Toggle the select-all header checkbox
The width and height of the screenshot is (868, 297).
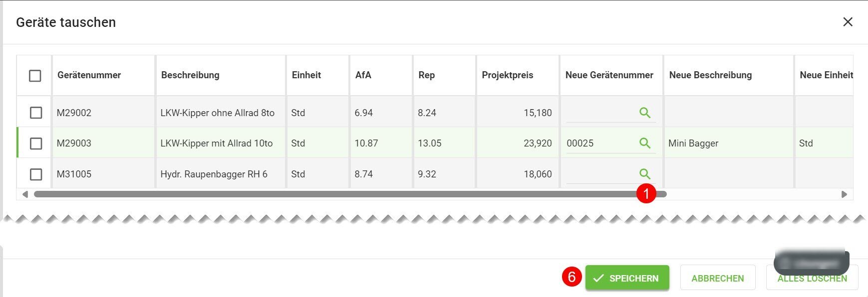(x=35, y=76)
